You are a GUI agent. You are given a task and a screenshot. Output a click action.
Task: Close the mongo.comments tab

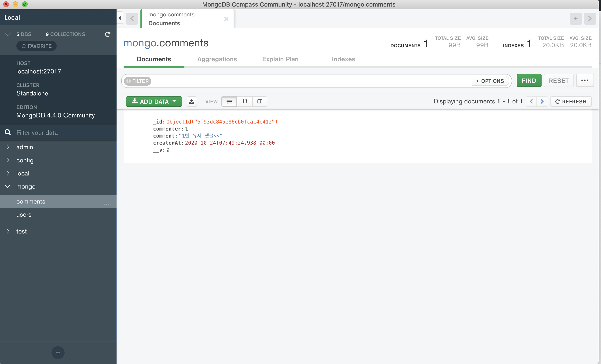(x=226, y=19)
